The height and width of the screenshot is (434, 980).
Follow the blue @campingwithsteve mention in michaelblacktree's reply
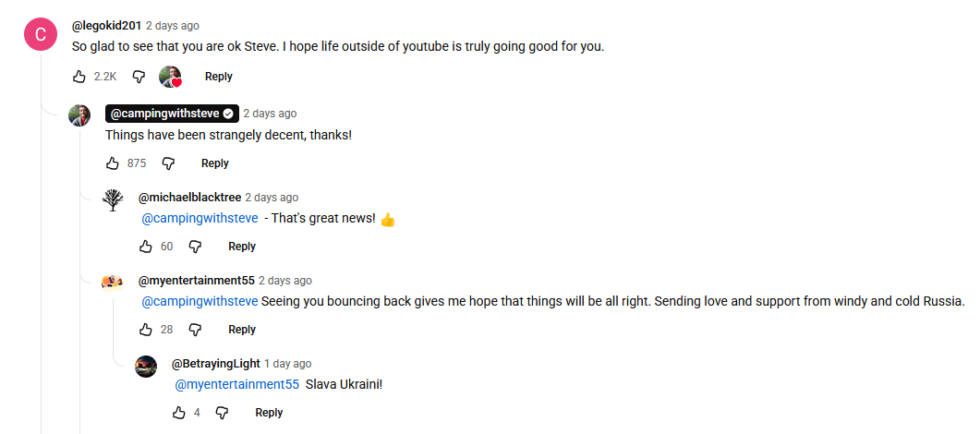point(200,219)
